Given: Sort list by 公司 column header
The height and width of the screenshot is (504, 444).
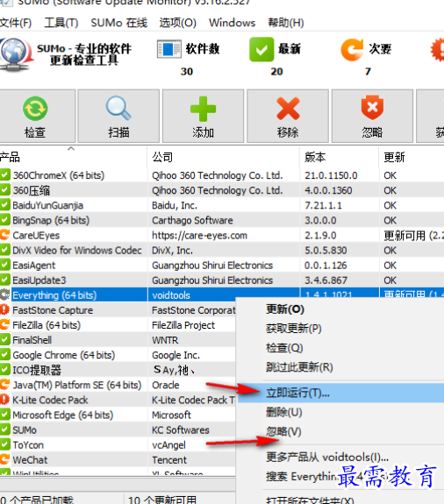Looking at the screenshot, I should click(223, 157).
